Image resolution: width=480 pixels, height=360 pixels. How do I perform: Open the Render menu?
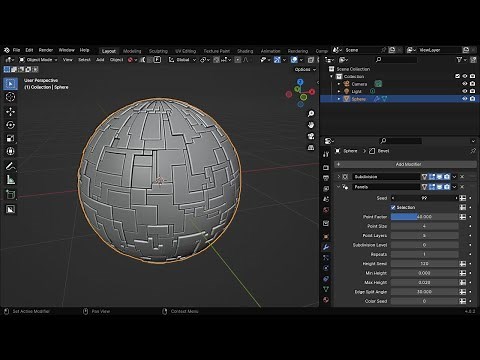pos(46,50)
